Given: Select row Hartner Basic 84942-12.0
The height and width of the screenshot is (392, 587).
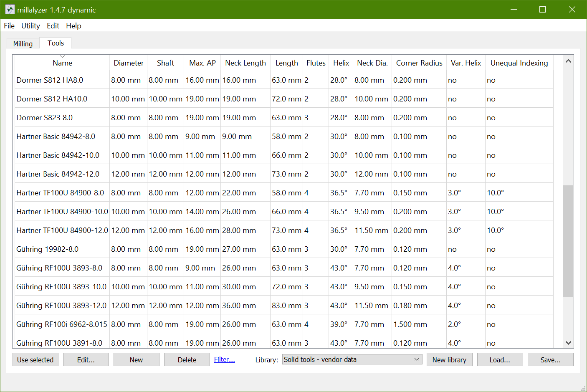Looking at the screenshot, I should (284, 174).
